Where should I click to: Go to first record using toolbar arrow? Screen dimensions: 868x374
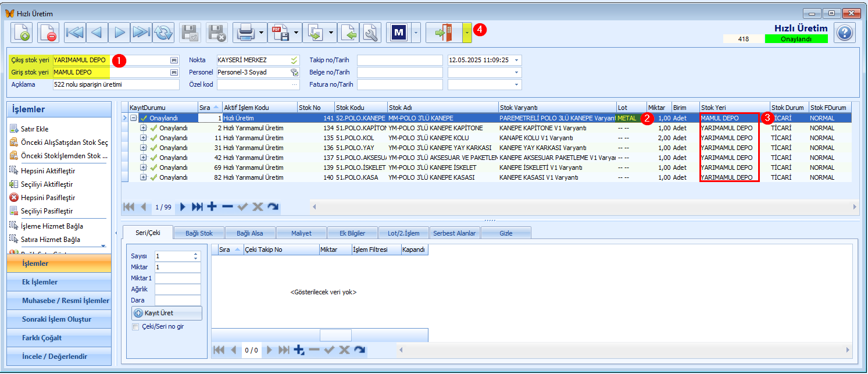tap(75, 33)
